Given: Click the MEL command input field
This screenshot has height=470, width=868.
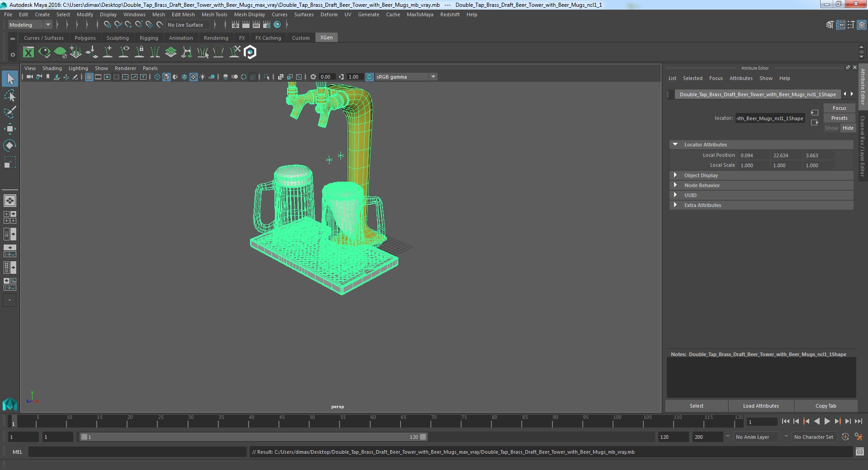Looking at the screenshot, I should (x=137, y=451).
